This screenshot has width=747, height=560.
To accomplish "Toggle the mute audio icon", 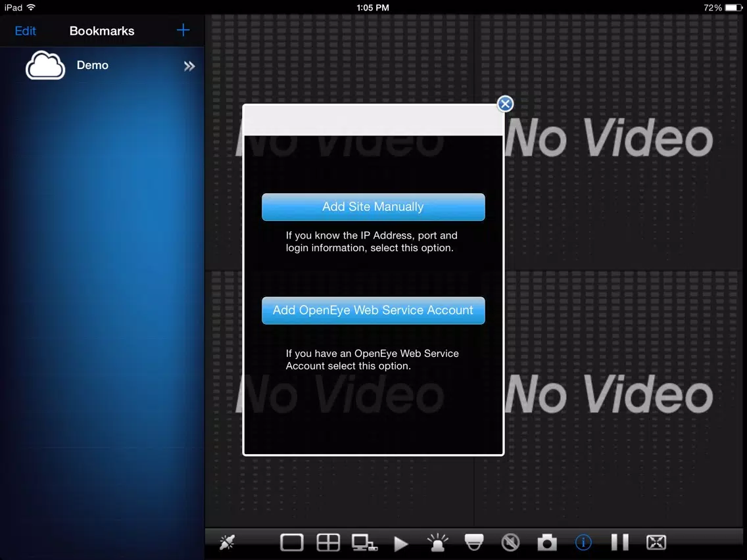I will click(x=510, y=542).
